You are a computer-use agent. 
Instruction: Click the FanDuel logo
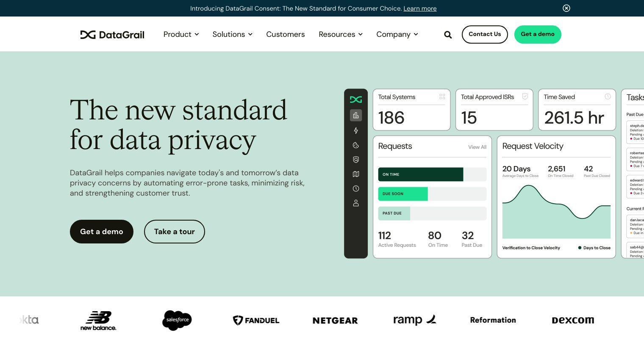[x=256, y=321]
